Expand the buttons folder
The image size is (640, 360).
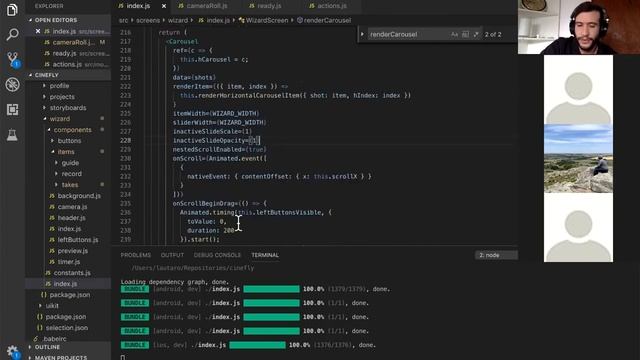(x=69, y=141)
